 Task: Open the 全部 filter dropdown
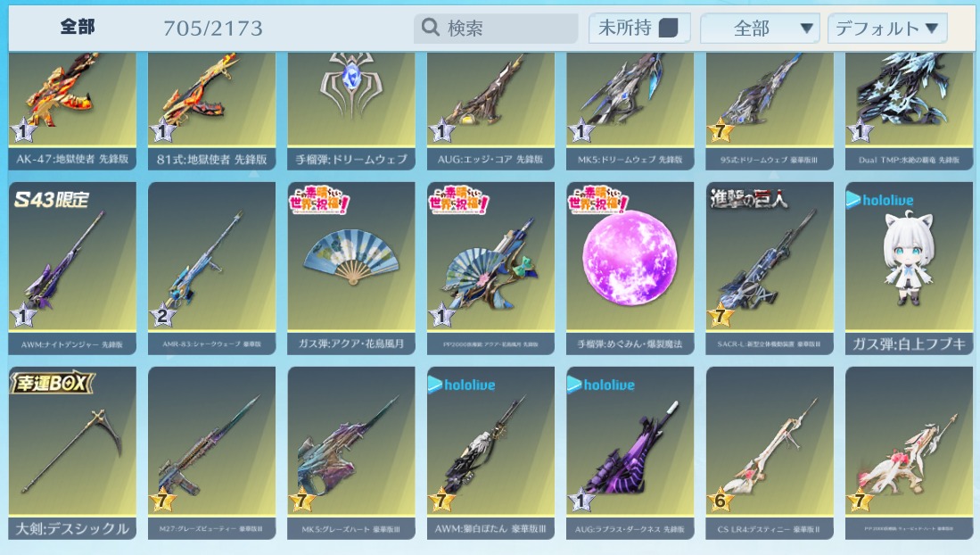click(760, 29)
